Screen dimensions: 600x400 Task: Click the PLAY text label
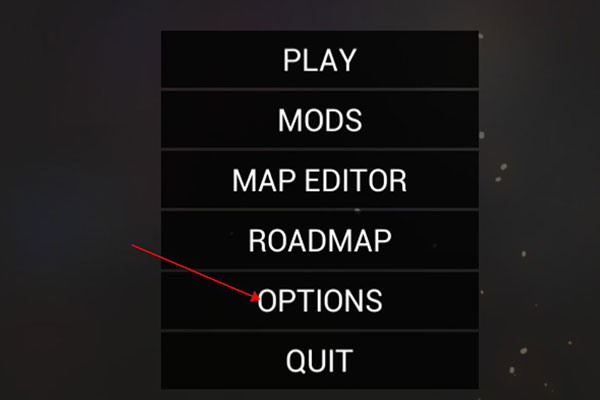[x=320, y=60]
